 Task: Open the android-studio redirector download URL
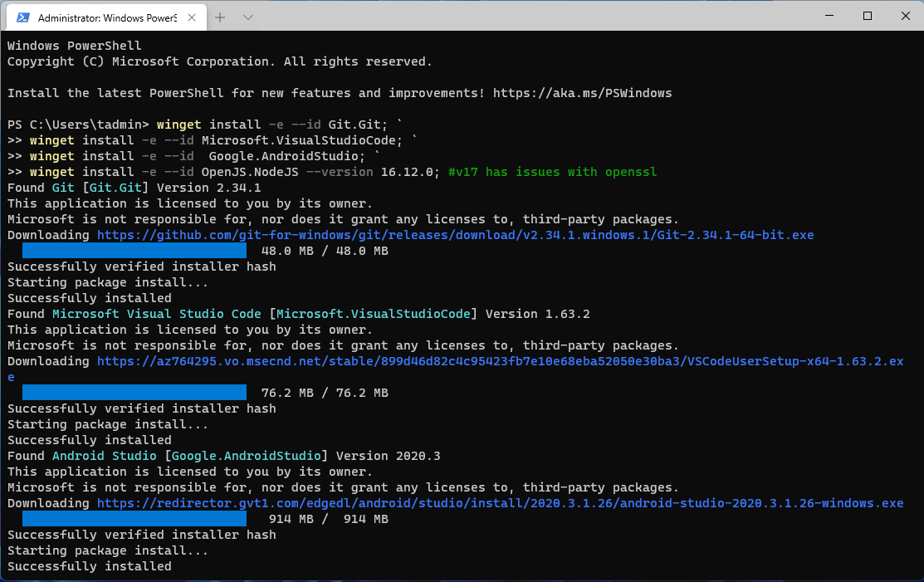(x=500, y=503)
